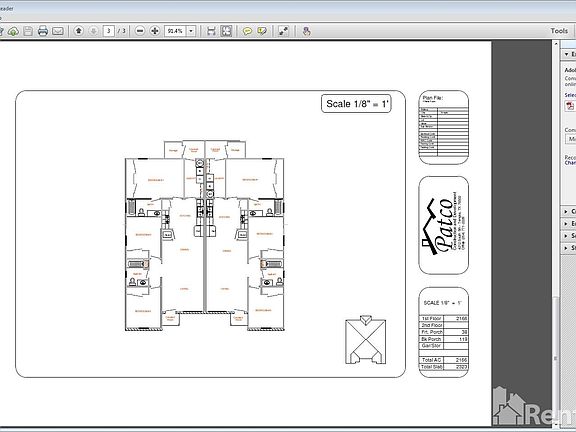576x432 pixels.
Task: Collapse the top expanded section in right panel
Action: [566, 54]
